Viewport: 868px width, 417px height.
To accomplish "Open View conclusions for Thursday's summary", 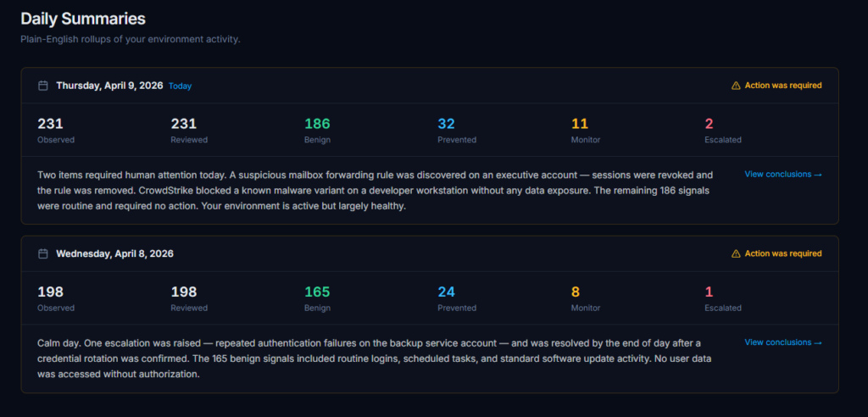I will (782, 175).
